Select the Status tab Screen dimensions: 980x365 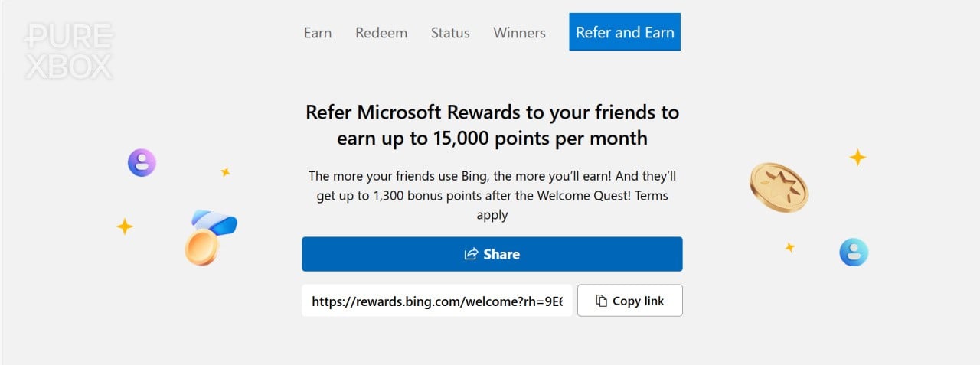tap(450, 33)
